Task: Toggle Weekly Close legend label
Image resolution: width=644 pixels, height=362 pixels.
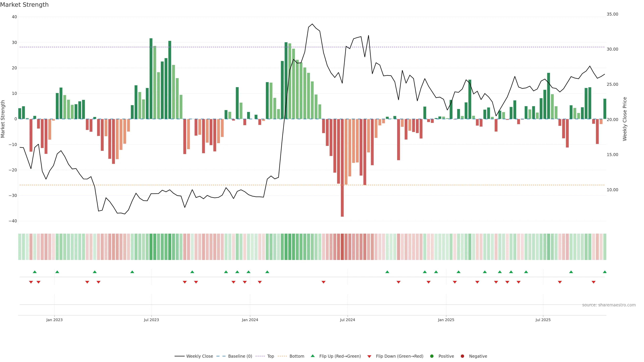Action: (x=200, y=356)
